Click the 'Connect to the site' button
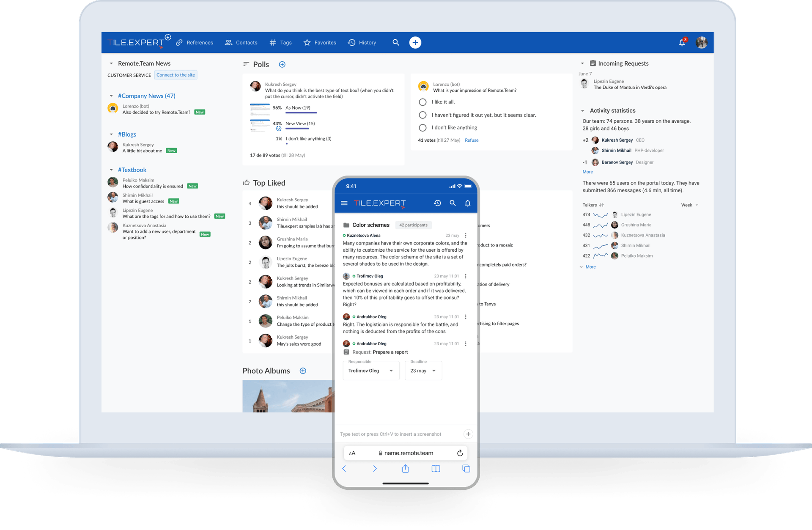Image resolution: width=812 pixels, height=530 pixels. [x=176, y=75]
